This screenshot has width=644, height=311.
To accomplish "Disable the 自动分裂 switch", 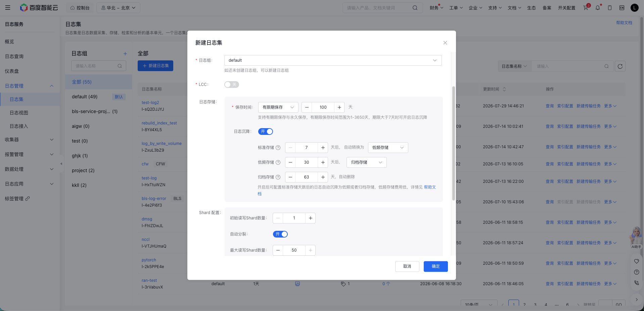I will point(280,234).
